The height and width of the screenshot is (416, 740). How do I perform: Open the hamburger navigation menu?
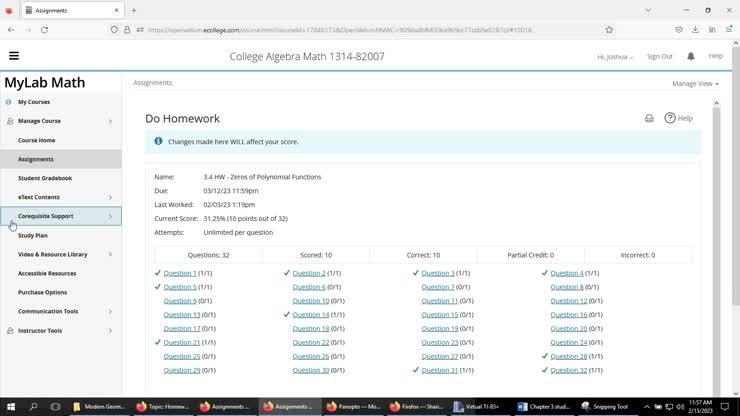pyautogui.click(x=14, y=56)
